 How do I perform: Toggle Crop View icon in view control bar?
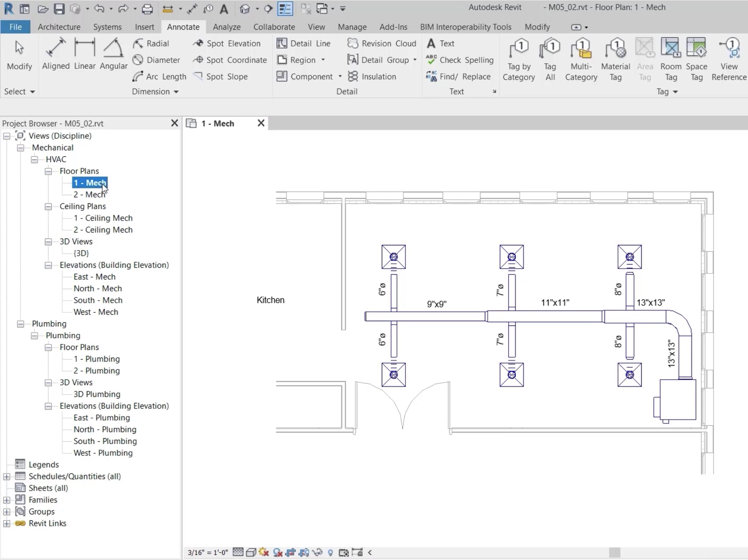click(291, 552)
